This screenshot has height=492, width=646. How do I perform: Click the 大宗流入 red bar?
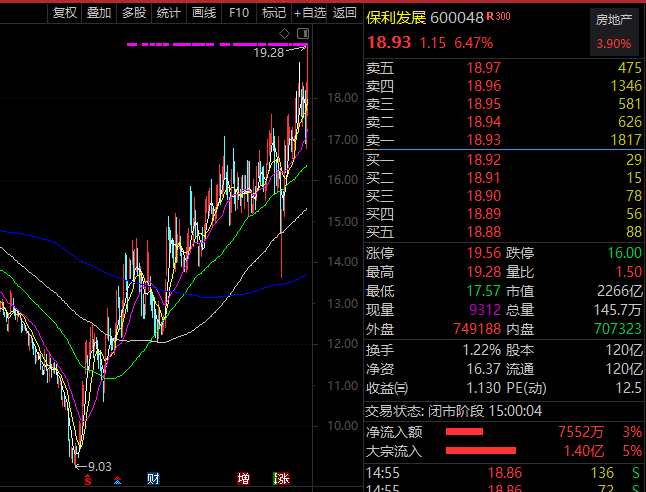click(481, 450)
